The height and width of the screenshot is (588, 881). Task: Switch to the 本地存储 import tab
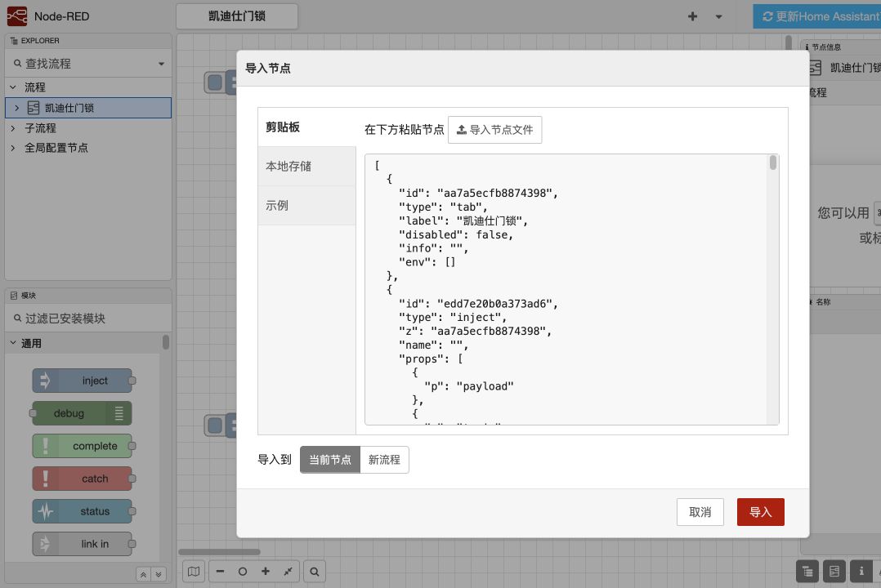pos(306,167)
